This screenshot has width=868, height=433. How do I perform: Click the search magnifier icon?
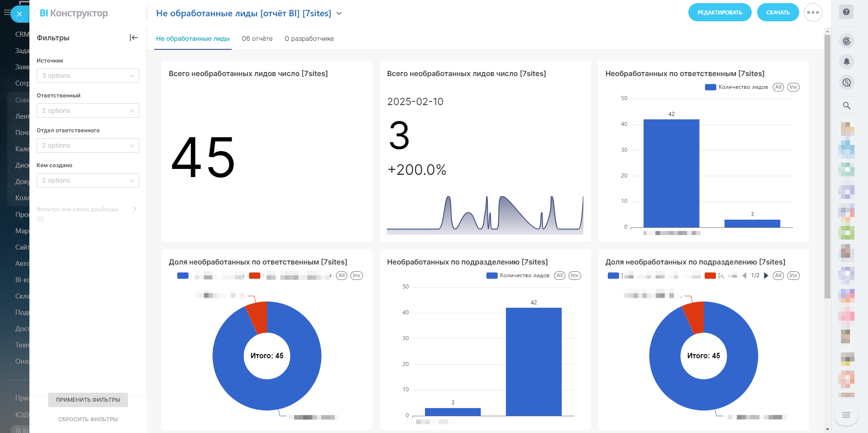pyautogui.click(x=846, y=106)
